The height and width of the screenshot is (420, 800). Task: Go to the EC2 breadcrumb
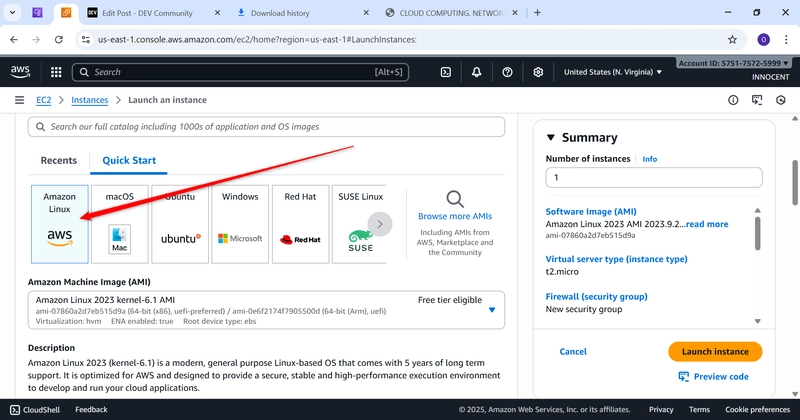44,100
